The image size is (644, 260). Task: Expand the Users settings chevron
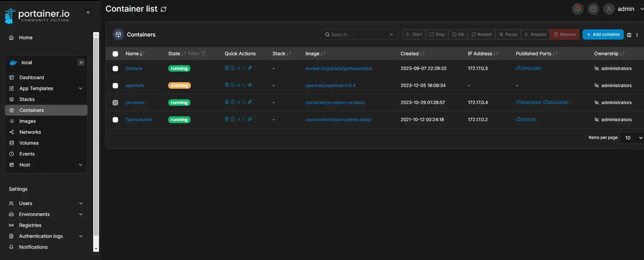click(81, 203)
